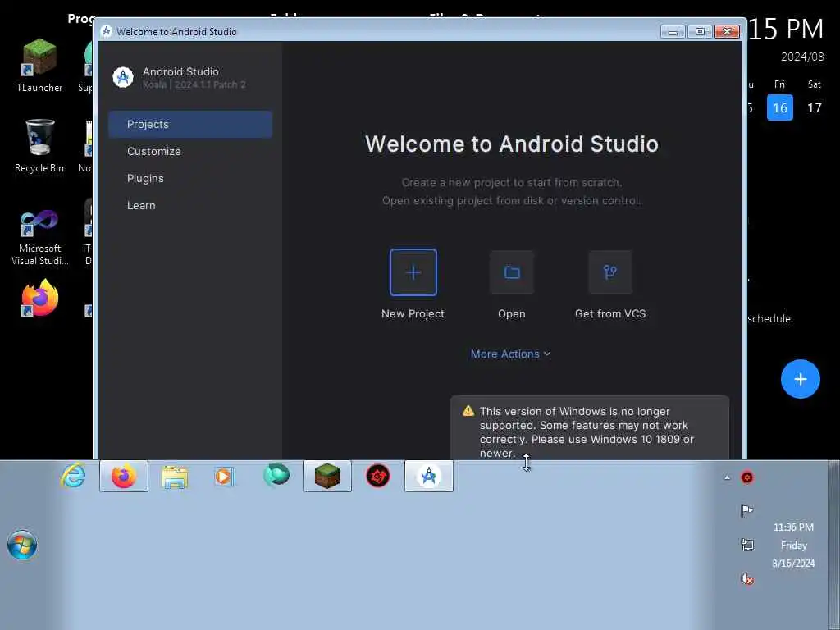Click the Android Studio logo in sidebar

[x=123, y=77]
